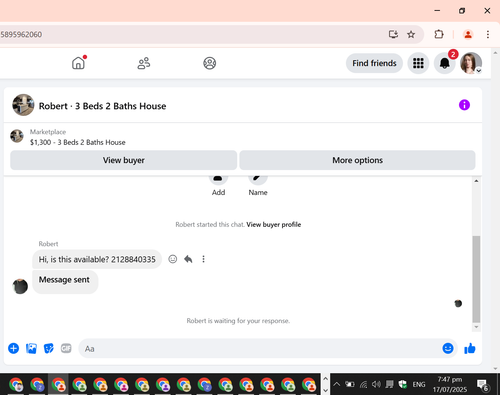Click the chat scrollbar down arrow

pos(476,327)
